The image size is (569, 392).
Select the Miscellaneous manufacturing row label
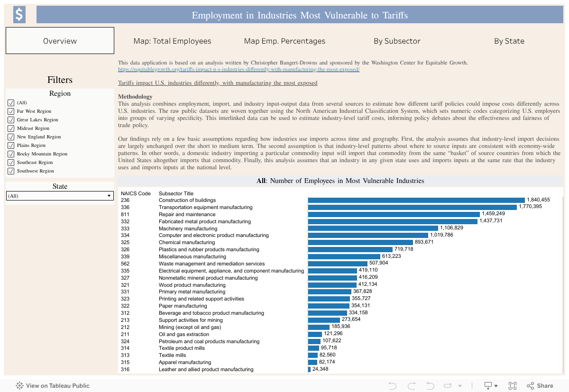[x=193, y=256]
